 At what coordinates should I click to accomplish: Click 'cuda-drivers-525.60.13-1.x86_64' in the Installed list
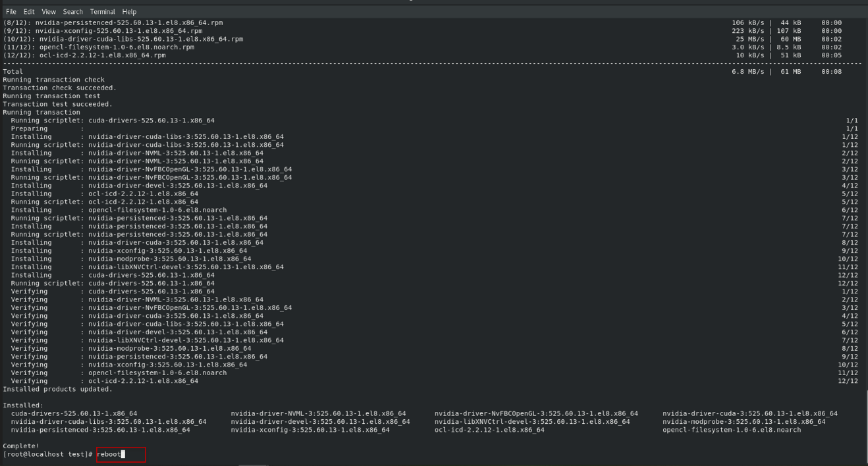74,413
